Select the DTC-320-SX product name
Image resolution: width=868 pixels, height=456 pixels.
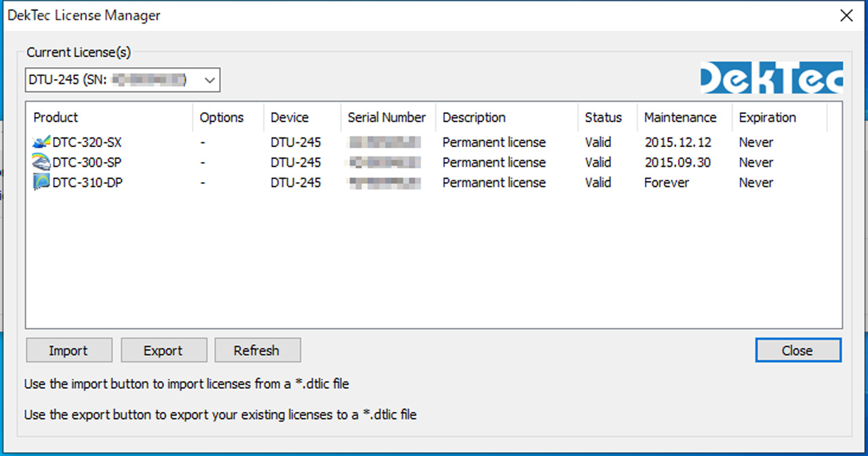tap(87, 142)
